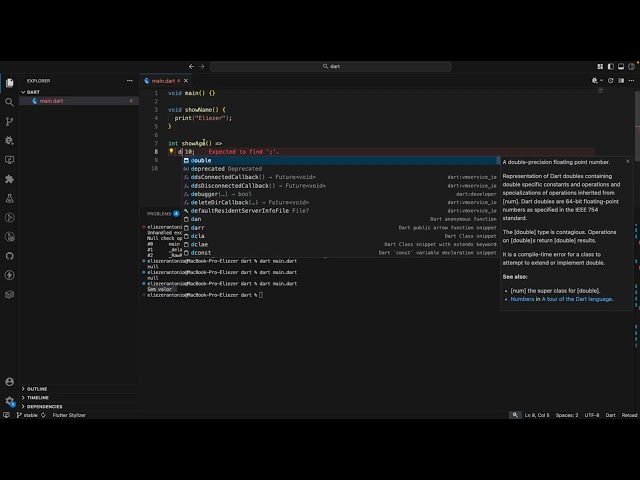Toggle the bottom panel
This screenshot has height=480, width=640.
pos(621,66)
